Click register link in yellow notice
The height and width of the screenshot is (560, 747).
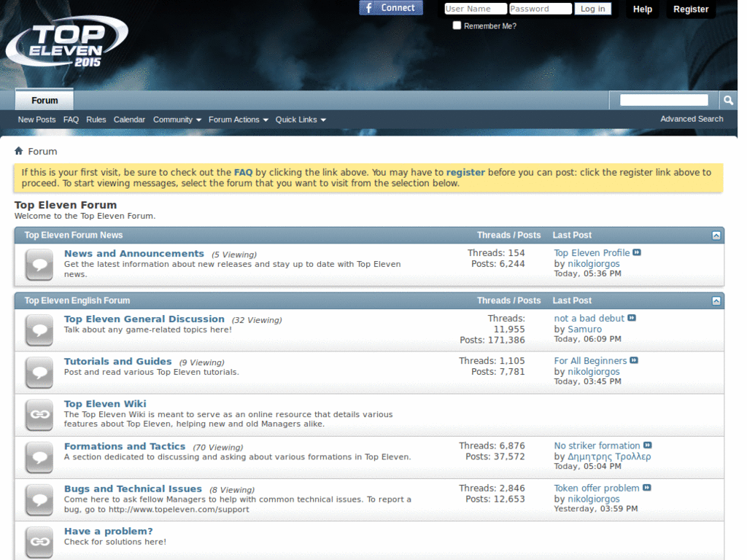(465, 172)
